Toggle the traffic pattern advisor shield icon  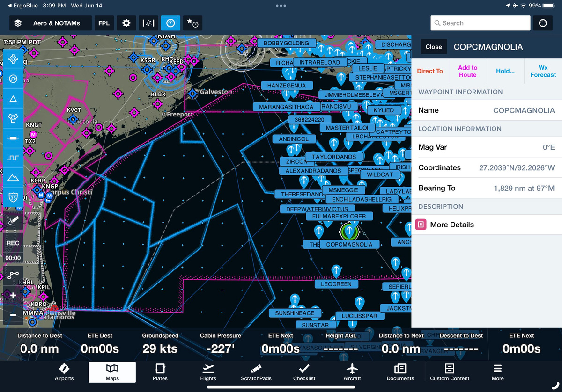point(13,197)
